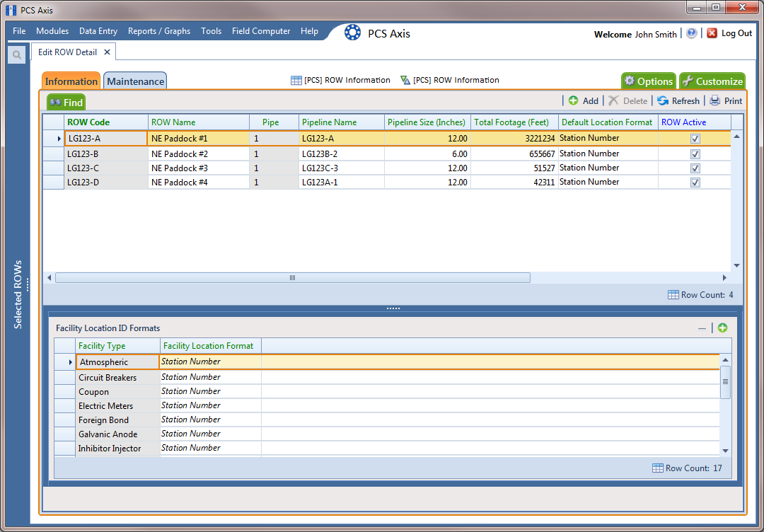Viewport: 764px width, 532px height.
Task: Click the Row Count: 4 grid icon
Action: coord(673,295)
